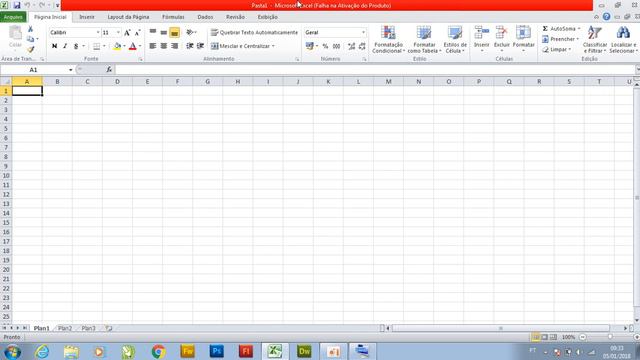The width and height of the screenshot is (640, 360).
Task: Open the Geral number format dropdown
Action: [x=363, y=32]
